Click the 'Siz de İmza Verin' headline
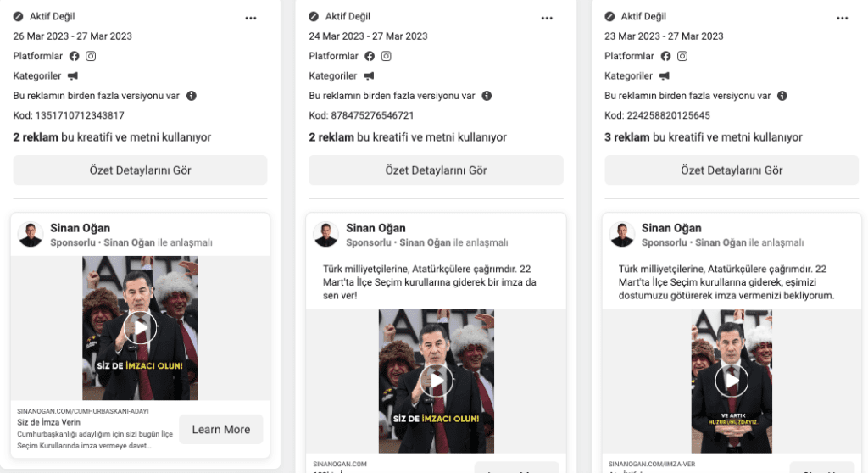This screenshot has height=473, width=868. point(48,422)
